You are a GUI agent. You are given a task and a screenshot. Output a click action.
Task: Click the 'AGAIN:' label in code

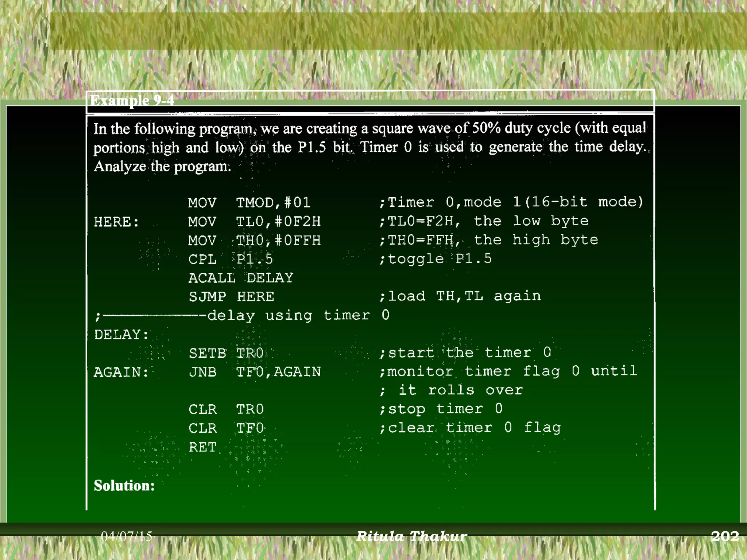(x=121, y=372)
